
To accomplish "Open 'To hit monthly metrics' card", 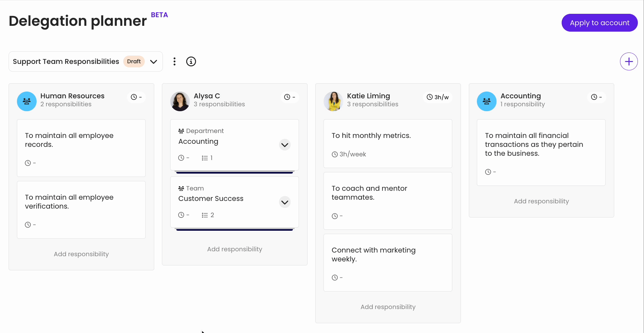I will (387, 143).
